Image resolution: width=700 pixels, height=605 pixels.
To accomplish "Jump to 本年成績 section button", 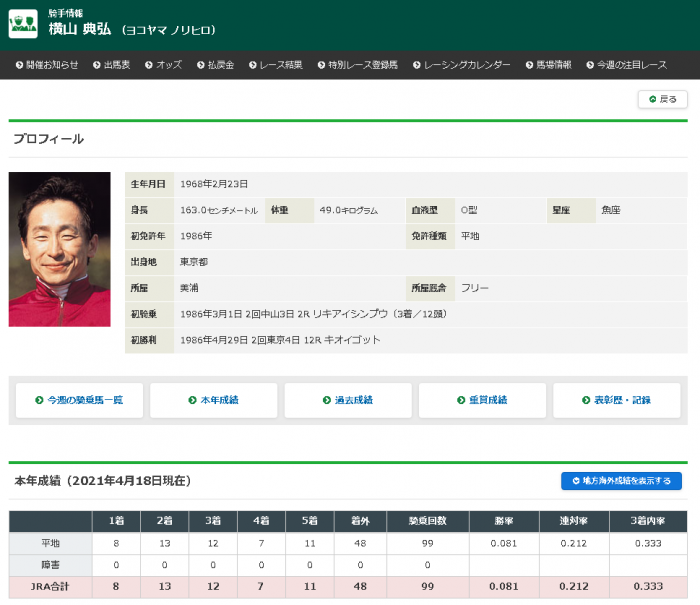I will click(211, 400).
